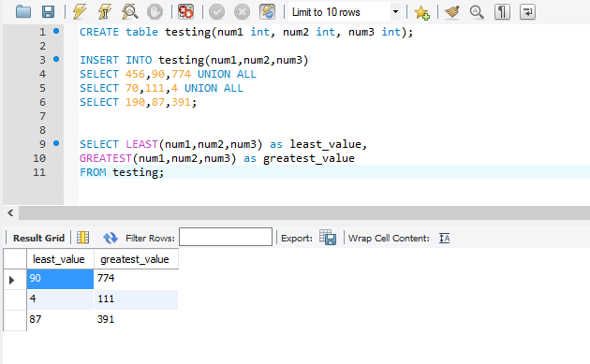Click line 9 statement marker dot
The height and width of the screenshot is (364, 590).
tap(56, 143)
